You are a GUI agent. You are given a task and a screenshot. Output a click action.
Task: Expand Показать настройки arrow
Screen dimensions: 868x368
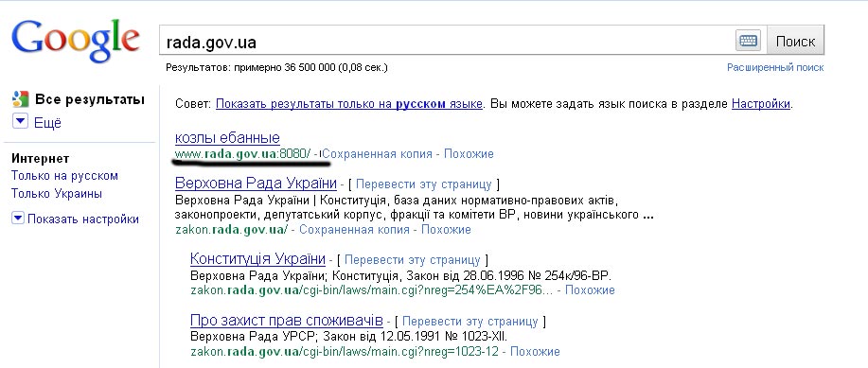point(18,219)
